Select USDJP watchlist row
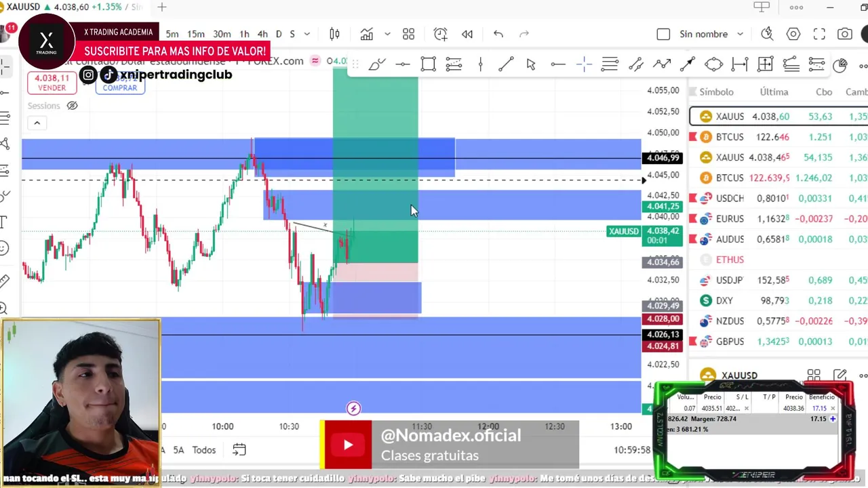This screenshot has height=488, width=868. pyautogui.click(x=778, y=280)
